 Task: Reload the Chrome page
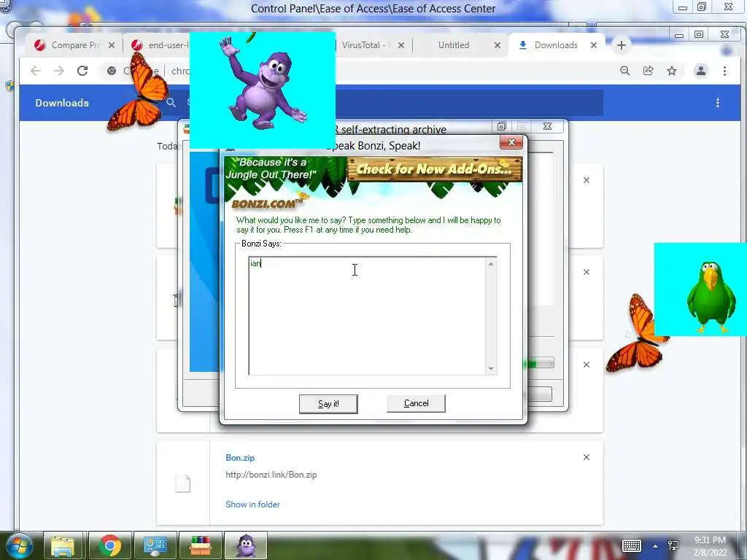tap(82, 71)
